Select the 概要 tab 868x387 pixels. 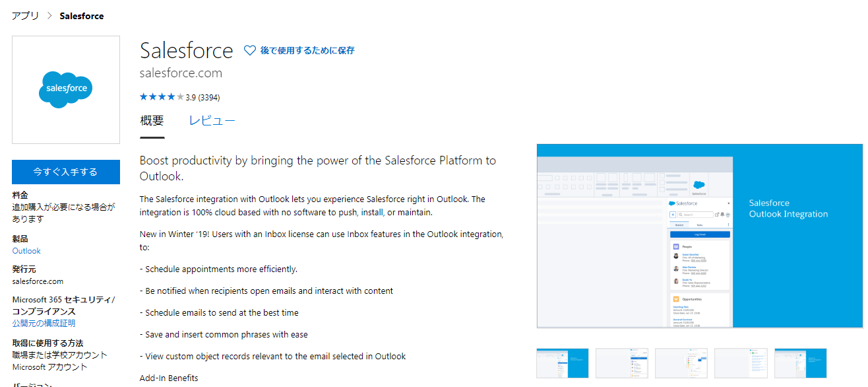152,121
